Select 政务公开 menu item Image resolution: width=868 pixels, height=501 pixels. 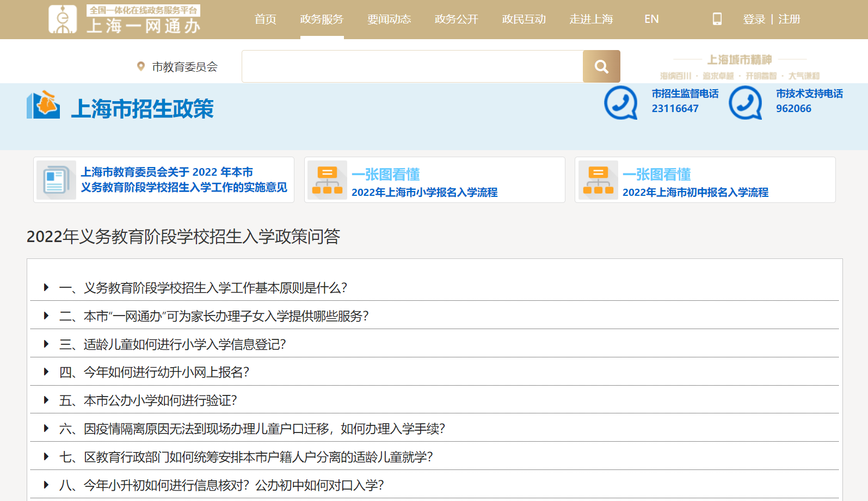457,19
